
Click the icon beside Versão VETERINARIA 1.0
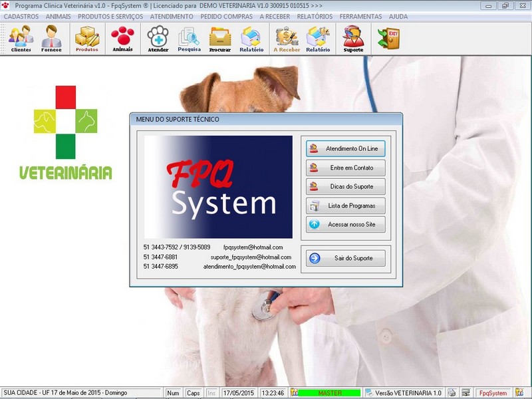[370, 393]
